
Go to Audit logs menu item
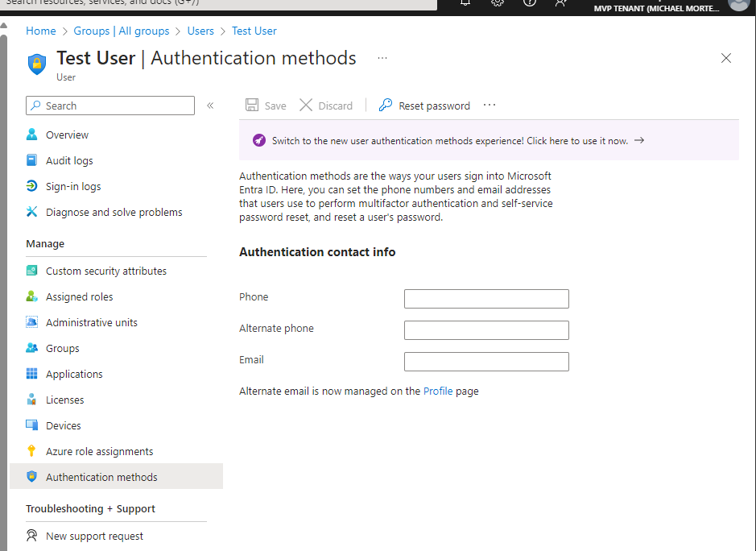pos(69,160)
